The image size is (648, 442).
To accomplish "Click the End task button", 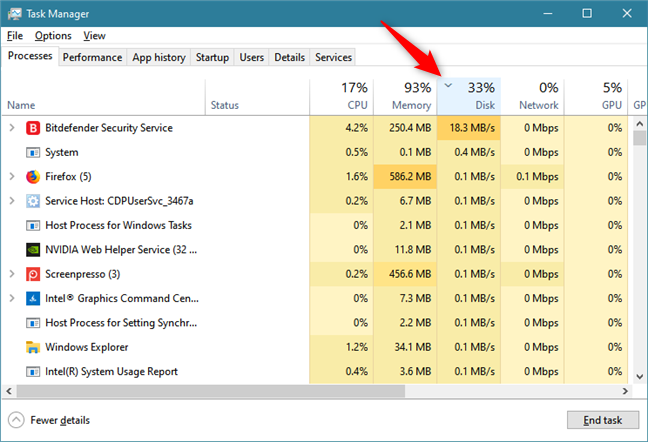I will pyautogui.click(x=603, y=420).
